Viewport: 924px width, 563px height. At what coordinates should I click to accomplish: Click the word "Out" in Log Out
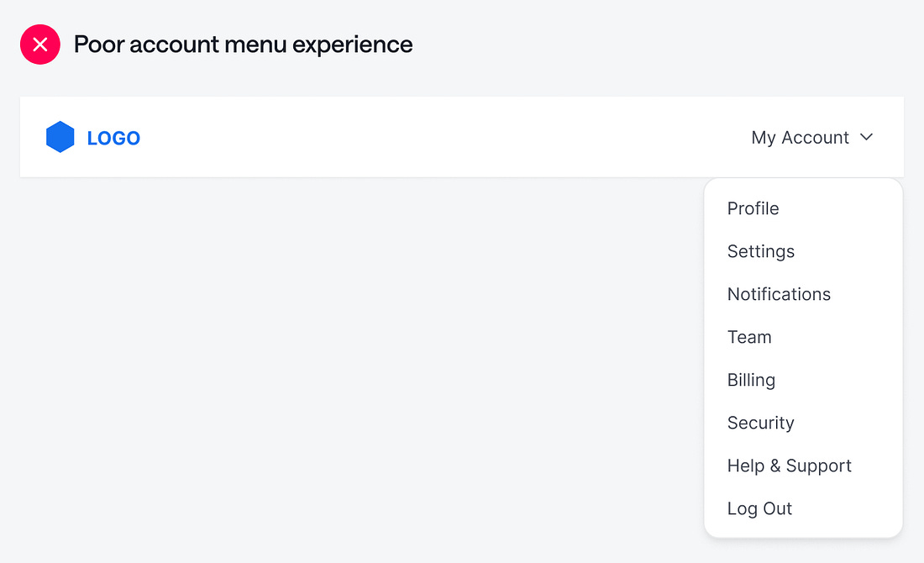777,508
